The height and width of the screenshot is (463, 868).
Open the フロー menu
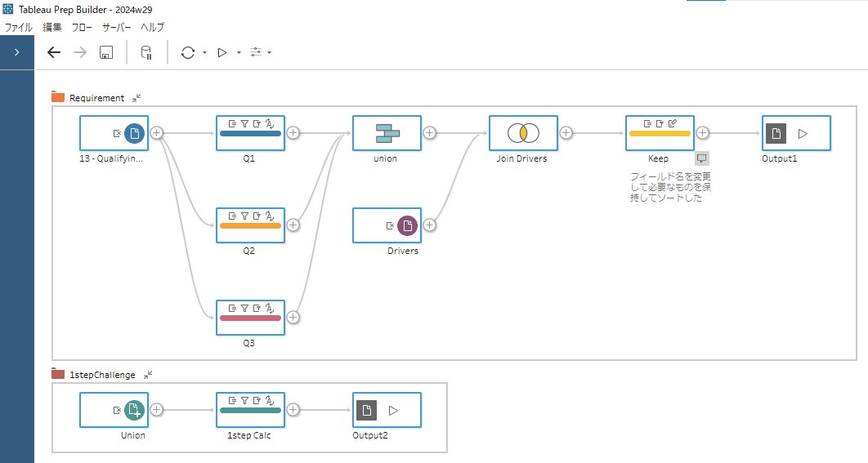pyautogui.click(x=82, y=27)
